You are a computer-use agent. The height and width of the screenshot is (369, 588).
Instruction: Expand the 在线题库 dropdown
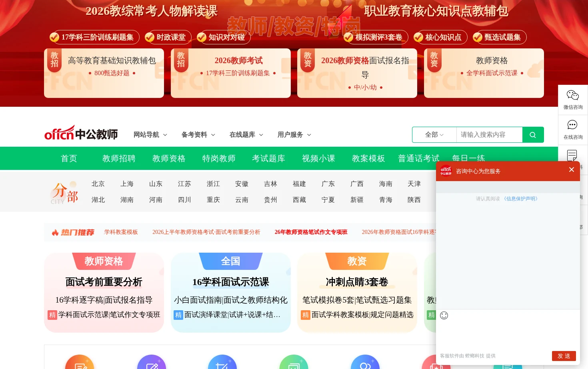pos(246,135)
